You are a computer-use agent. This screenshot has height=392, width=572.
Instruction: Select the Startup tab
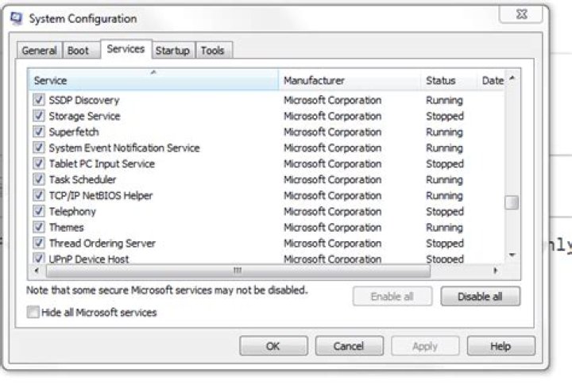click(x=172, y=50)
